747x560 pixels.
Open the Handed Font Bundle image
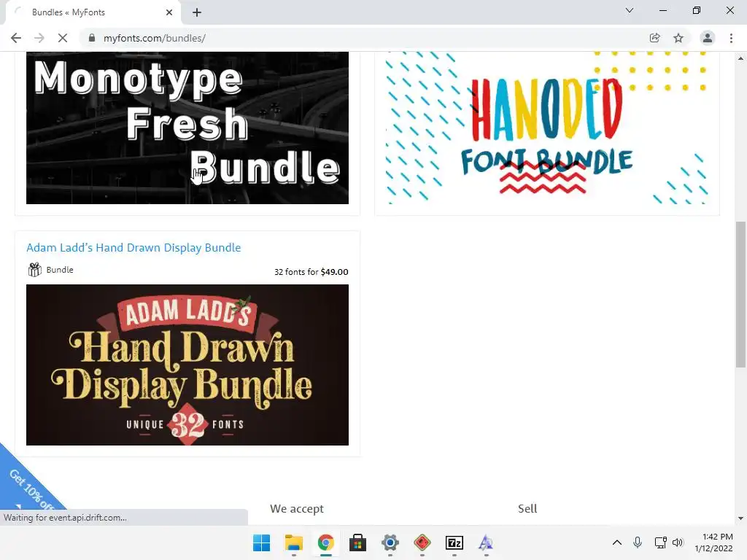coord(547,128)
